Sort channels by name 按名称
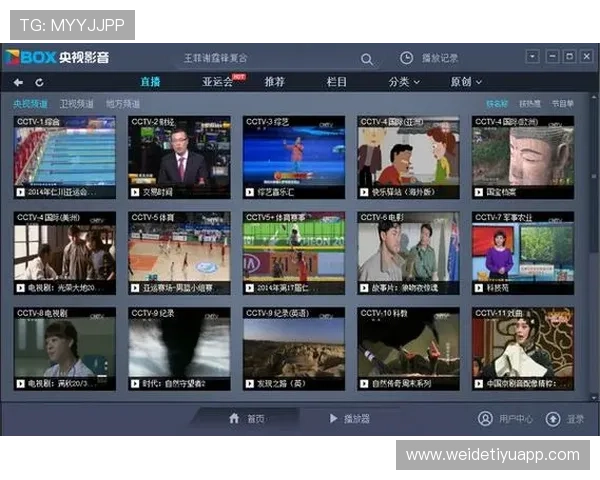This screenshot has width=600, height=480. pyautogui.click(x=497, y=104)
